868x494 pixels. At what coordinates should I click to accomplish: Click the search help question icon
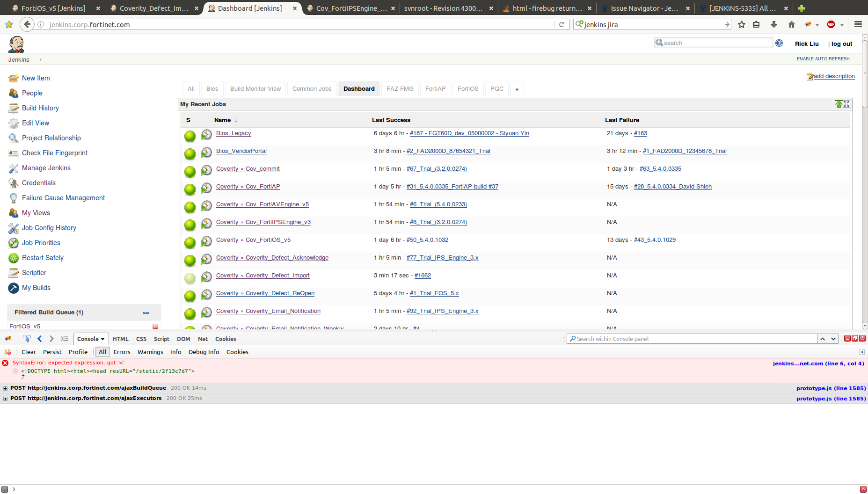click(x=779, y=43)
